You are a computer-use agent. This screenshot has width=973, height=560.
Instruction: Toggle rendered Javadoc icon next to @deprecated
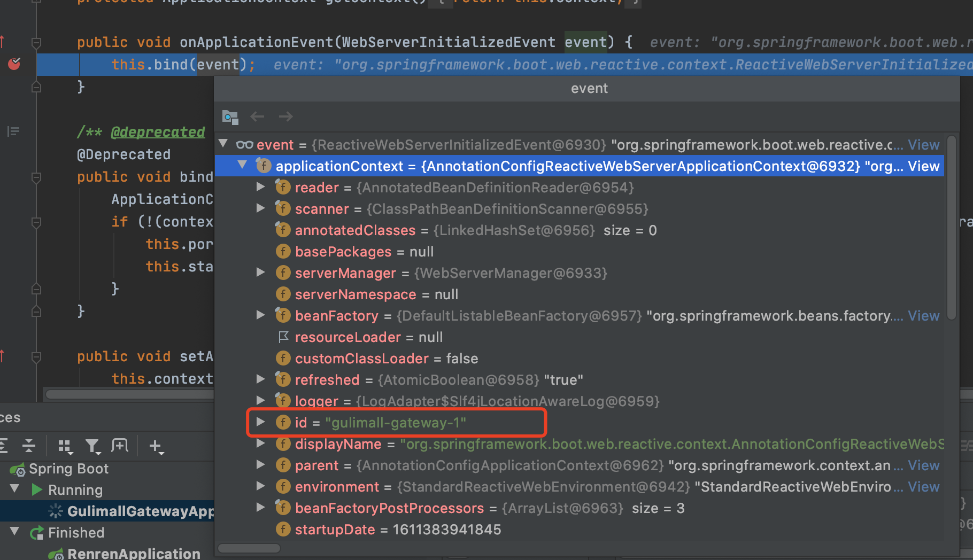[x=14, y=131]
